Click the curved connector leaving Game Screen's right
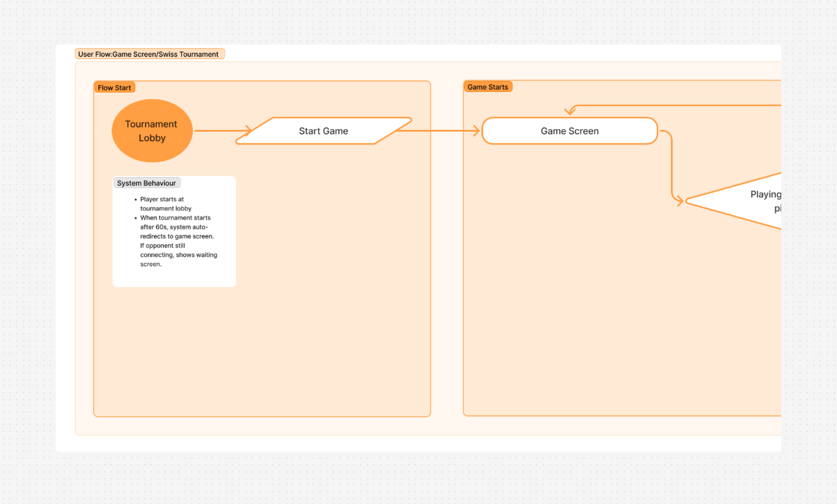Screen dimensions: 837x504 tap(671, 164)
